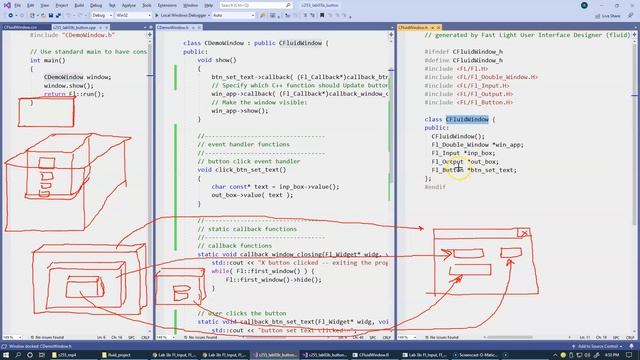Click No issues found in left pane

tap(47, 338)
